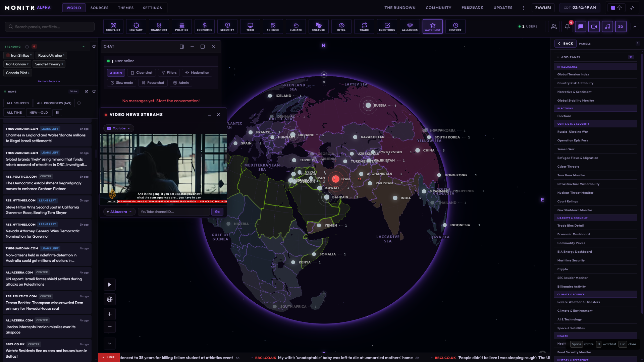Open the users group icon
644x362 pixels.
[x=554, y=26]
